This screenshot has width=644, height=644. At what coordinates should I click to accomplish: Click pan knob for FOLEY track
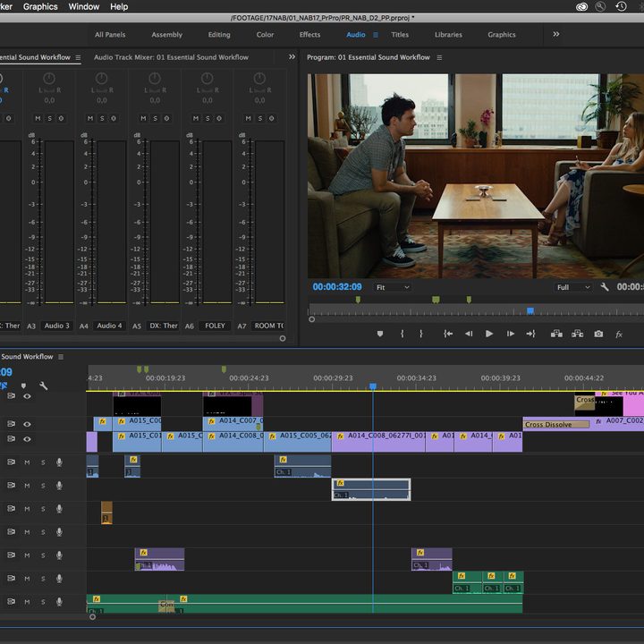coord(207,79)
